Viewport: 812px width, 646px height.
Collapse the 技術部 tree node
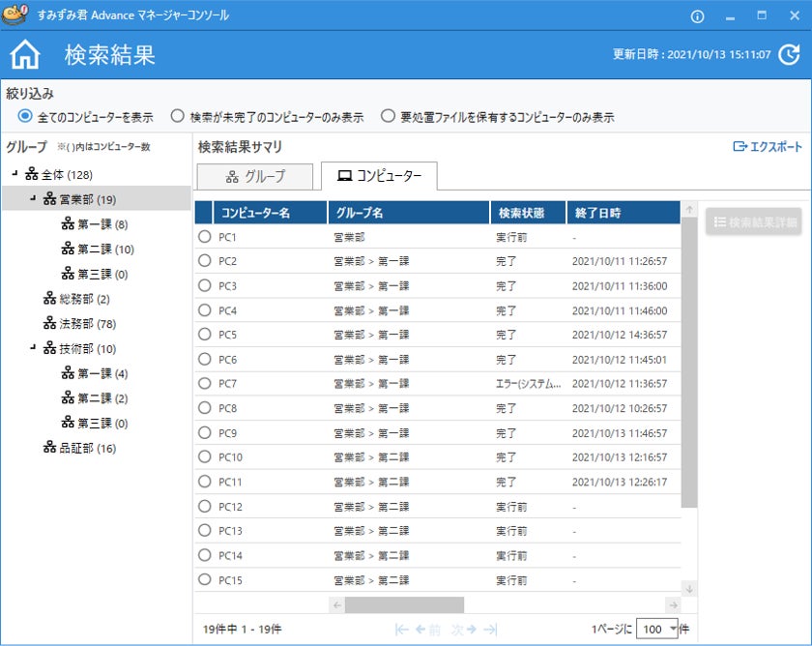[34, 347]
